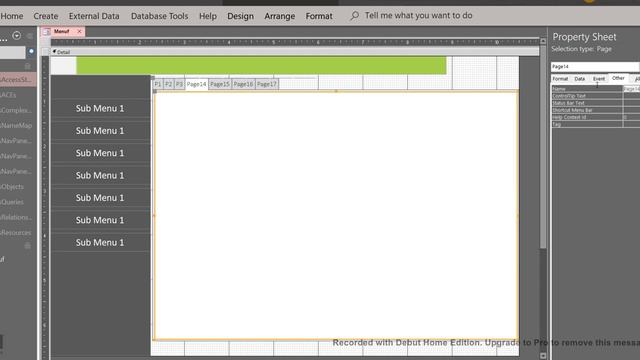Close the Menuf form tab
The width and height of the screenshot is (640, 360).
79,31
